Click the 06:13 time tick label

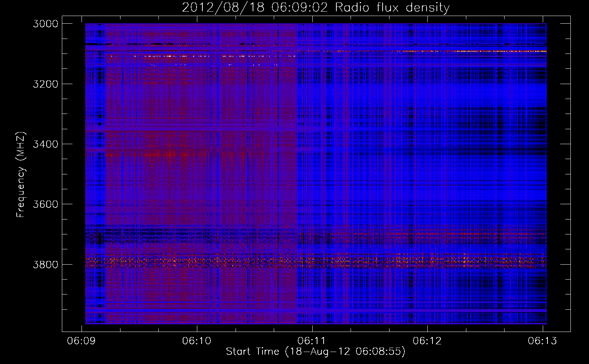(x=543, y=341)
